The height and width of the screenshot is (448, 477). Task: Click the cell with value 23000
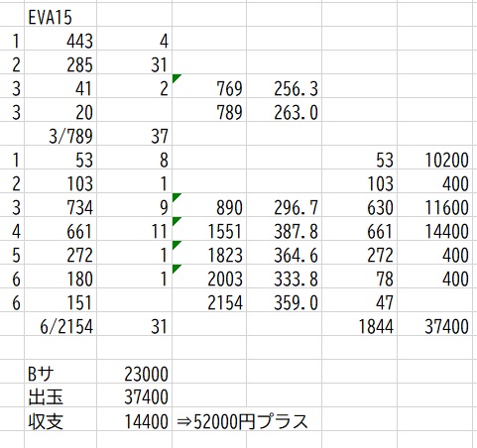[x=134, y=372]
